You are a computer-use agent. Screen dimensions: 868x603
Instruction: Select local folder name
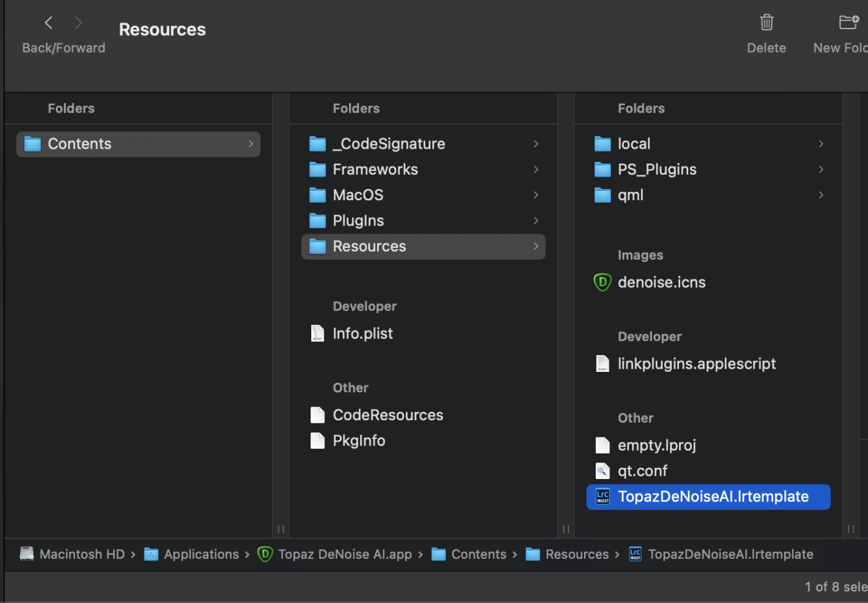click(x=634, y=144)
